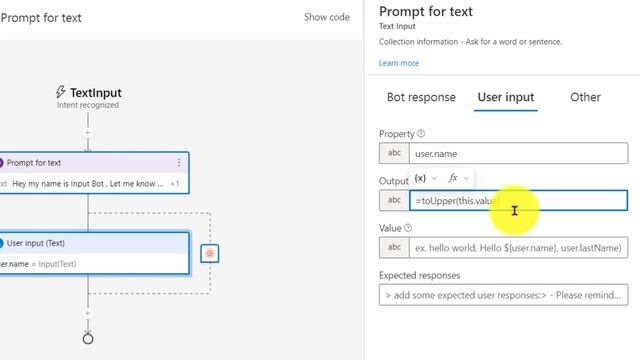Viewport: 640px width, 360px height.
Task: Click into the Value input field
Action: tap(518, 247)
